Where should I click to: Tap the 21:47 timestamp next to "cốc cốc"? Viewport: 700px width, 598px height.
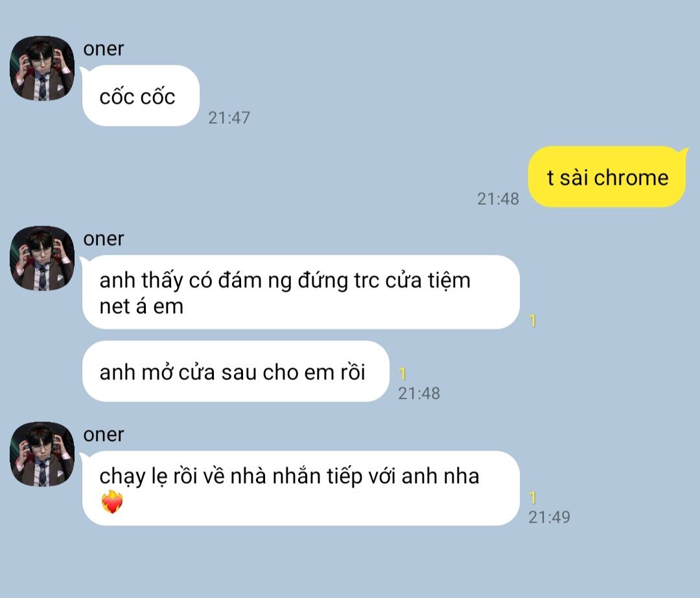[229, 118]
